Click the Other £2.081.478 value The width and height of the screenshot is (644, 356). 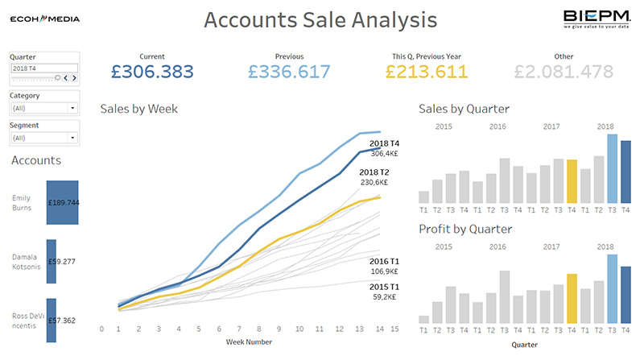tap(563, 72)
